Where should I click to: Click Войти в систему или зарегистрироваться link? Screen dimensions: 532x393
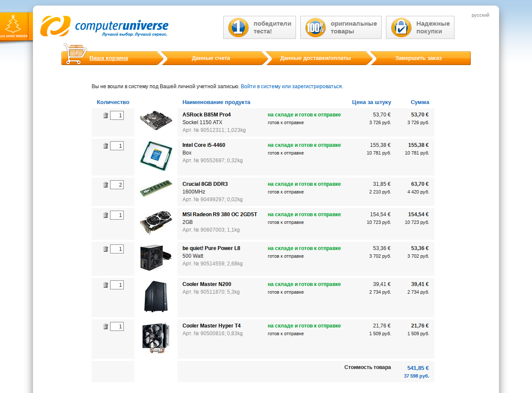(x=291, y=86)
